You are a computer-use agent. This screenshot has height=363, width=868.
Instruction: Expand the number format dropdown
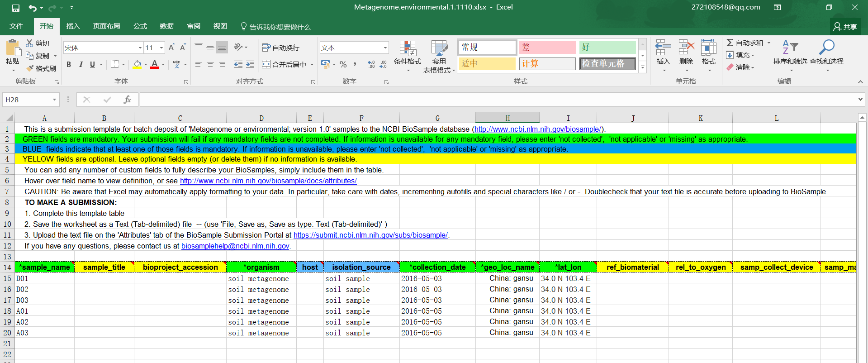[x=385, y=48]
